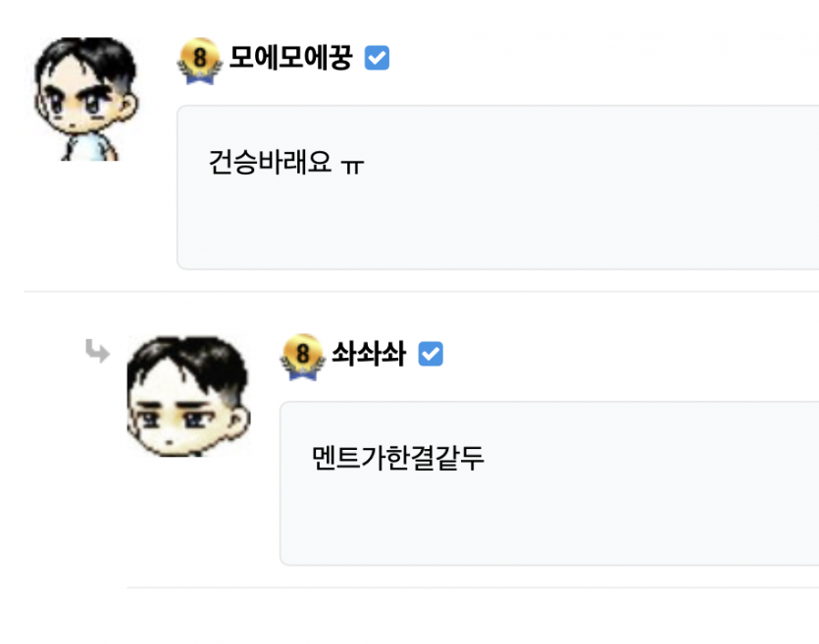819x644 pixels.
Task: Open the 모에모에꿍 user profile name
Action: pos(290,59)
